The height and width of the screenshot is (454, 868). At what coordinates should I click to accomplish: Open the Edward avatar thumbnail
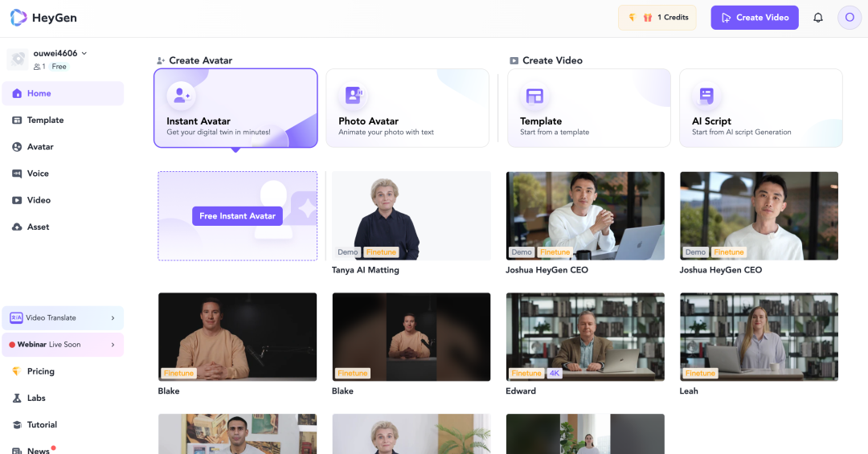[585, 337]
